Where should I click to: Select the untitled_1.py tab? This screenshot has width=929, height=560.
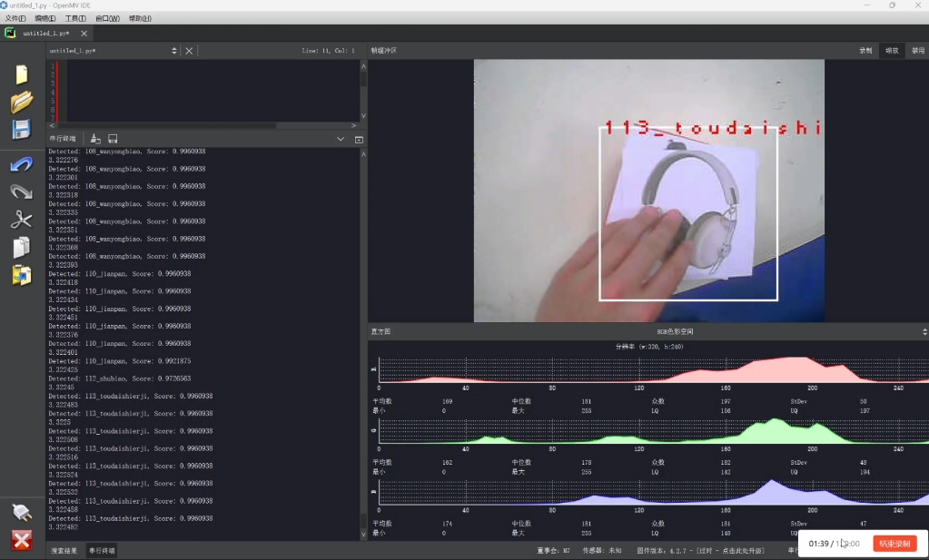tap(46, 34)
